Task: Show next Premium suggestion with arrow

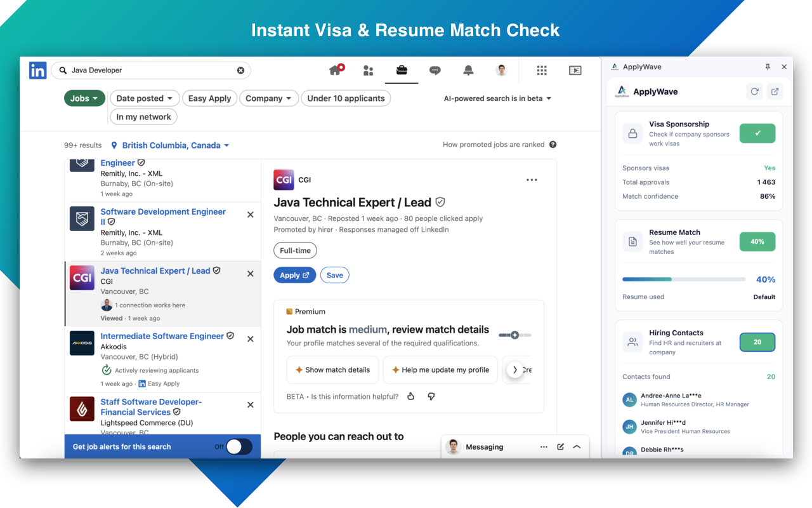Action: coord(515,370)
